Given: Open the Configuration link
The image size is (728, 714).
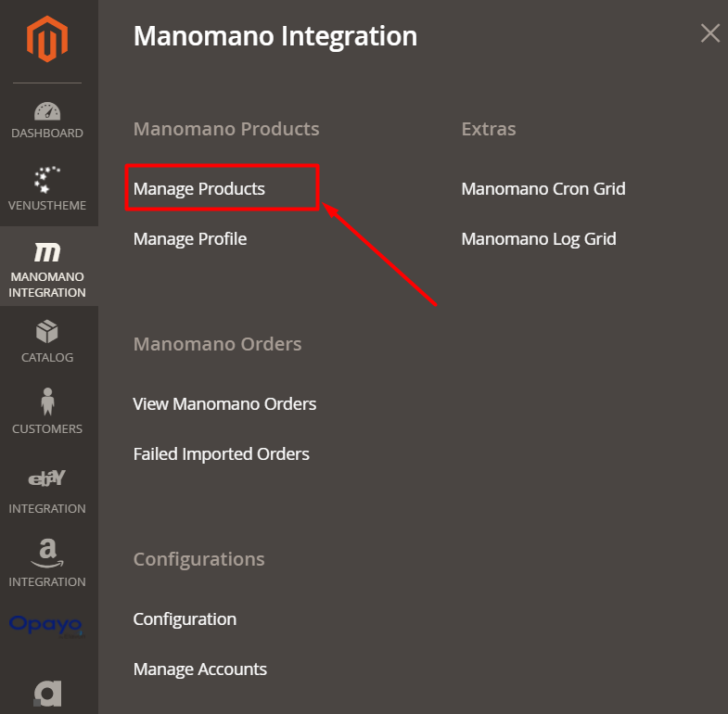Looking at the screenshot, I should [x=185, y=619].
